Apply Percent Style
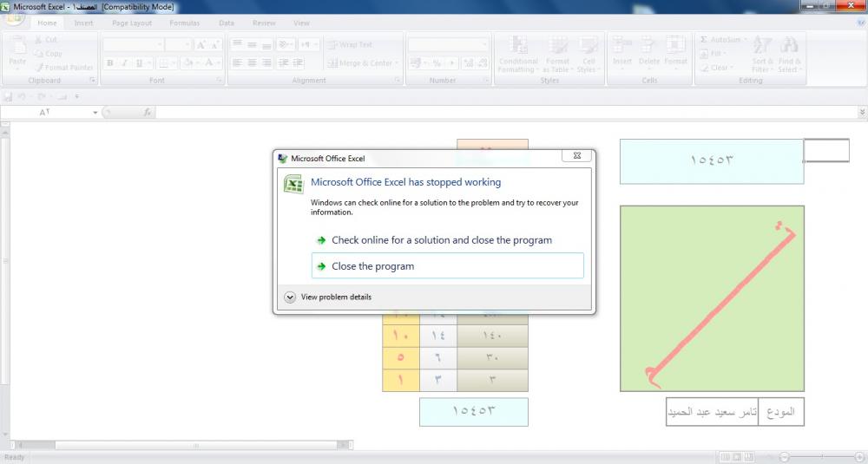This screenshot has width=868, height=464. [437, 63]
